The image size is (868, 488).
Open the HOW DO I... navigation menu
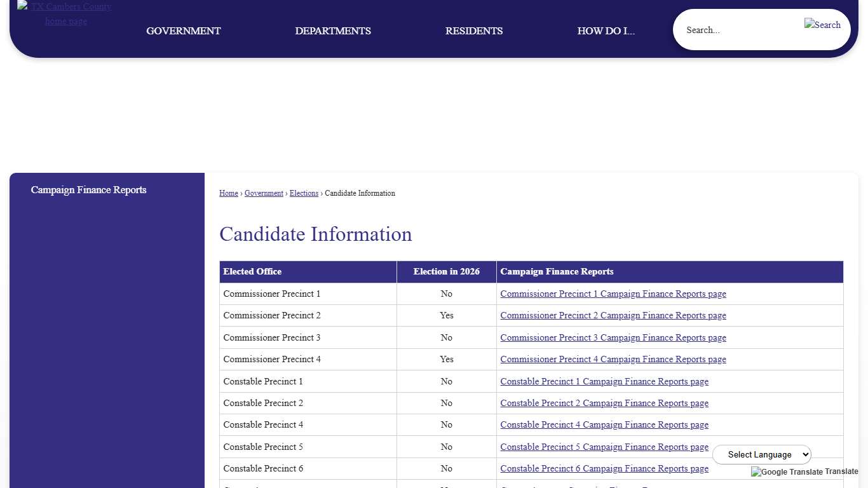coord(606,30)
